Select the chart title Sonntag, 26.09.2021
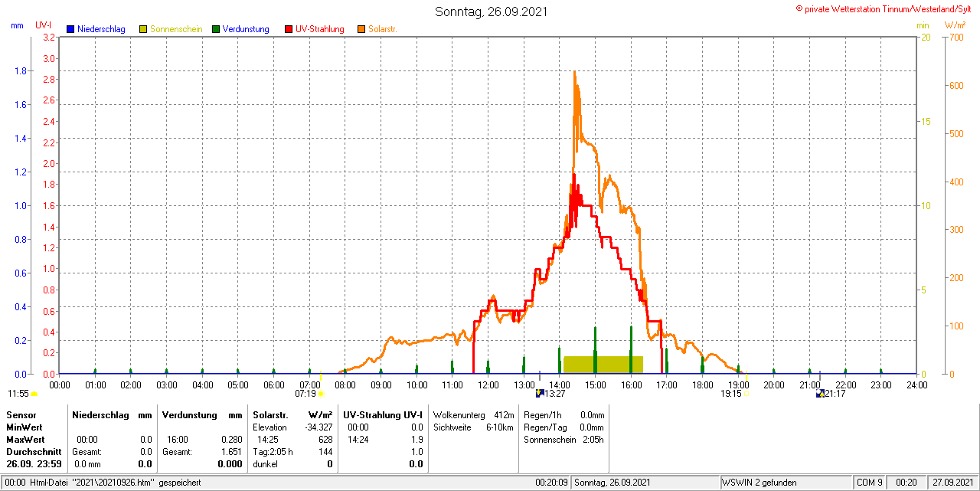980x491 pixels. point(491,11)
